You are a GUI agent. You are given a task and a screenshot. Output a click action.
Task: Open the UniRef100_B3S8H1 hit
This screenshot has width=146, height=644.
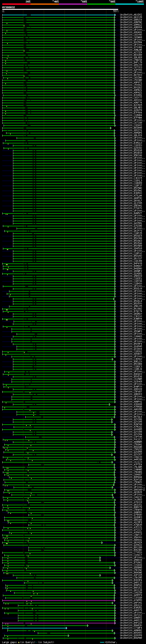[131, 95]
